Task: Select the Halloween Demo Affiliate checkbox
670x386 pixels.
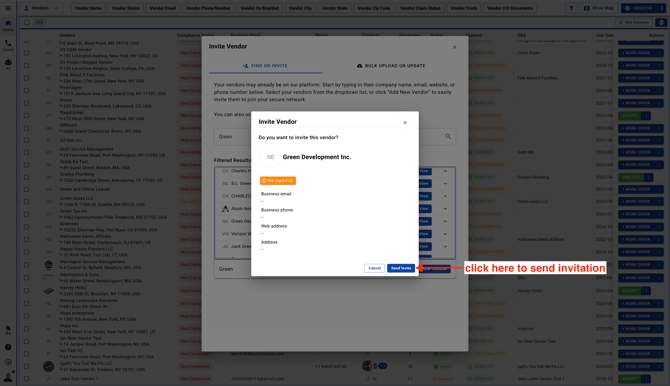Action: click(x=26, y=239)
